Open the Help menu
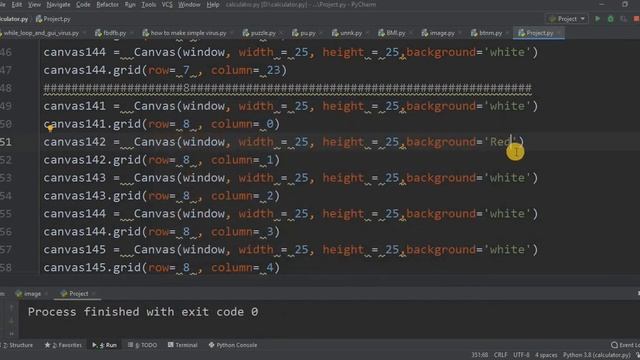640x360 pixels. coord(213,4)
